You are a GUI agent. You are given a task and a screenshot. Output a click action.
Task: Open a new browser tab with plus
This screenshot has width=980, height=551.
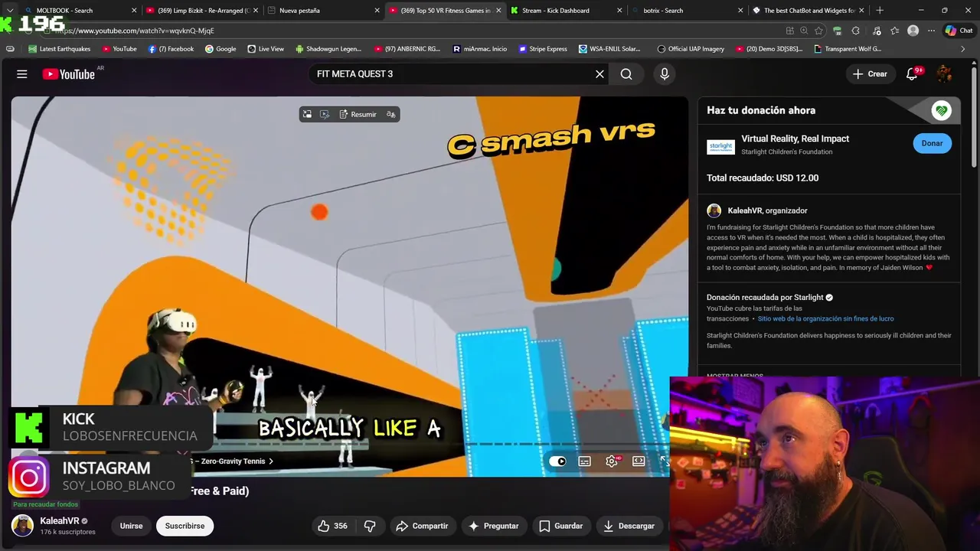click(x=880, y=11)
